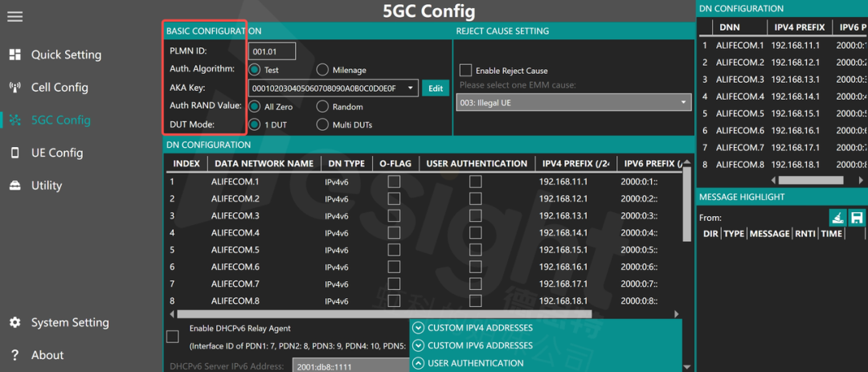Click right panel DN list horizontal scrollbar
Screen dimensions: 868x372
(x=811, y=181)
